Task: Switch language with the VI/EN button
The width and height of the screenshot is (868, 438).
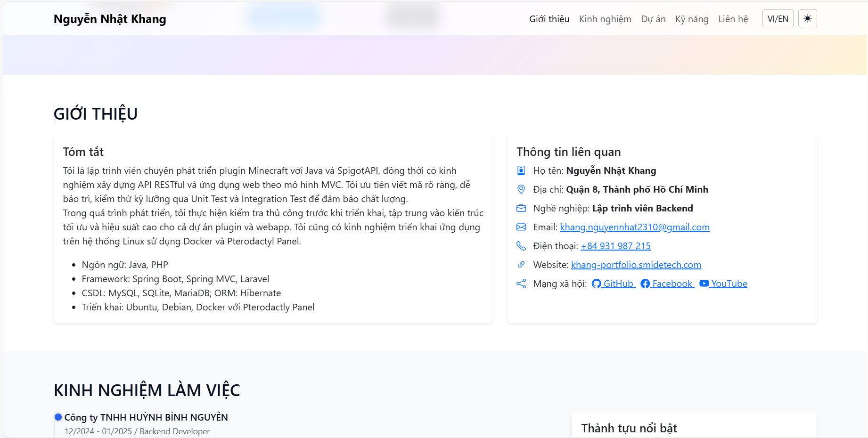Action: click(778, 19)
